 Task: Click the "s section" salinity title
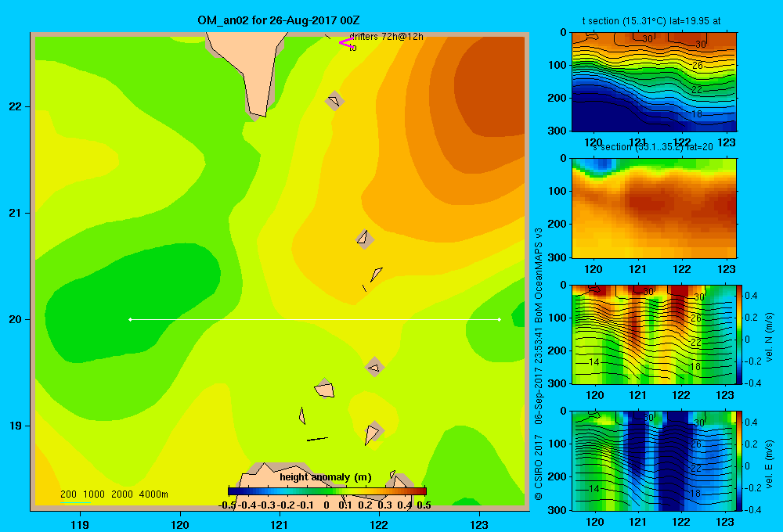[652, 147]
